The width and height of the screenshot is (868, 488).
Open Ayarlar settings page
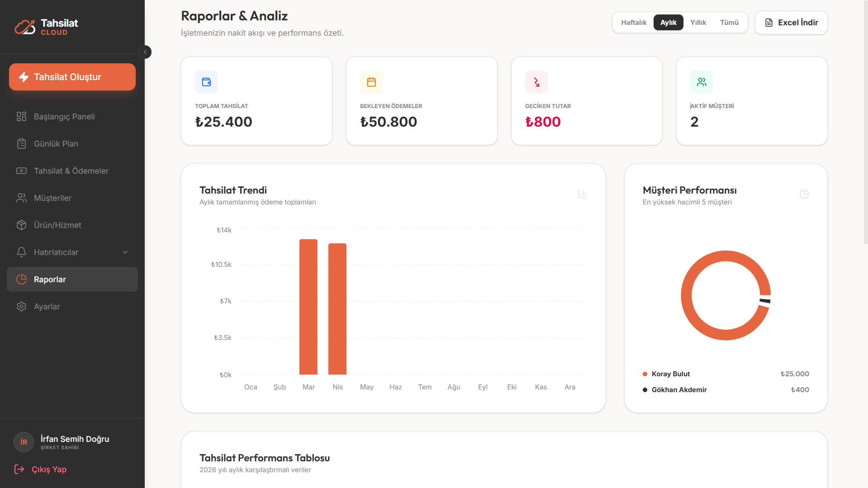point(72,307)
